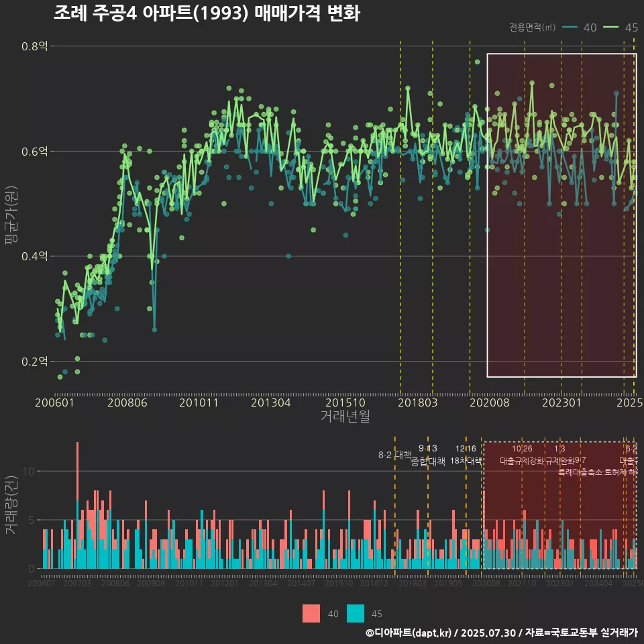Click the 0.4억 y-axis label
The width and height of the screenshot is (644, 644).
[x=34, y=256]
